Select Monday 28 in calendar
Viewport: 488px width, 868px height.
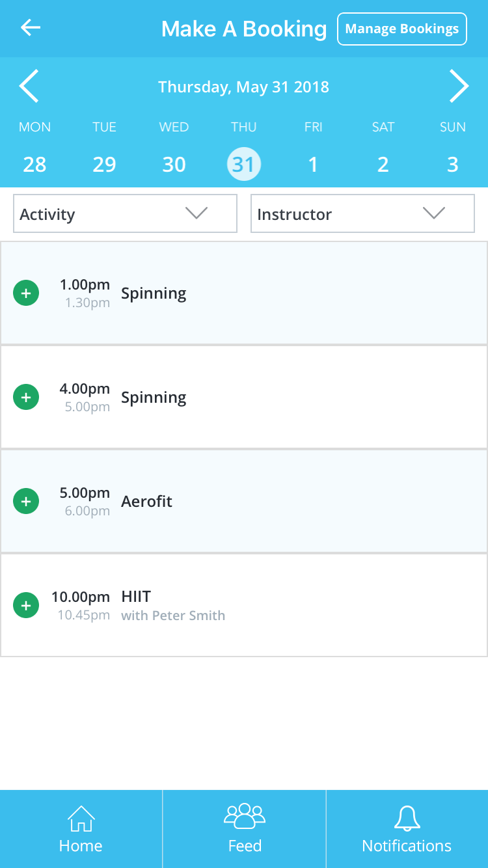pos(34,165)
